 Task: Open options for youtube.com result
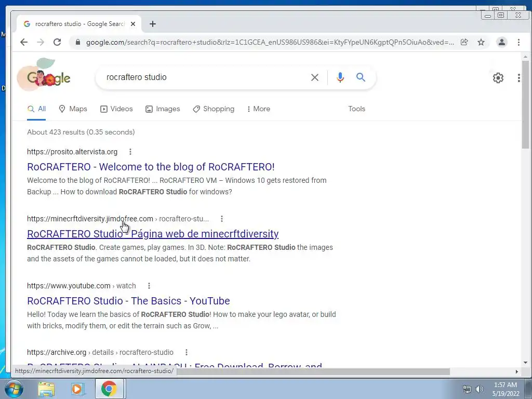[x=149, y=286]
